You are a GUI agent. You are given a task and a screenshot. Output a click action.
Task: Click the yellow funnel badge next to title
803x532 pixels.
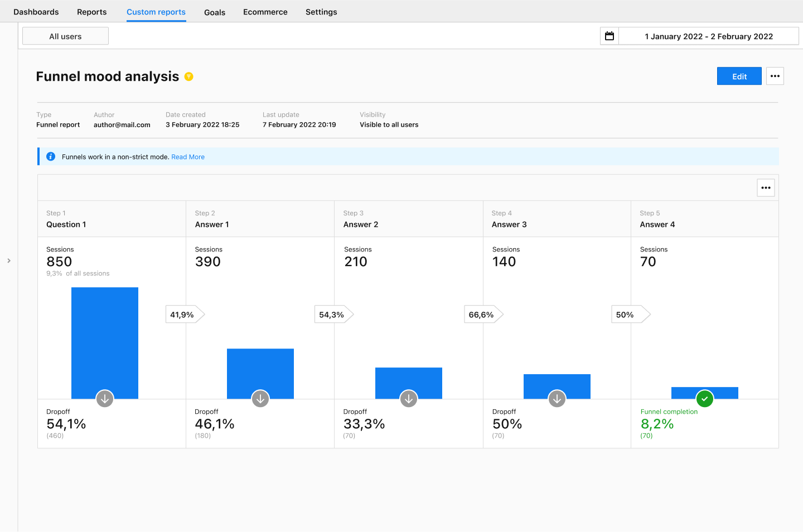click(x=189, y=76)
